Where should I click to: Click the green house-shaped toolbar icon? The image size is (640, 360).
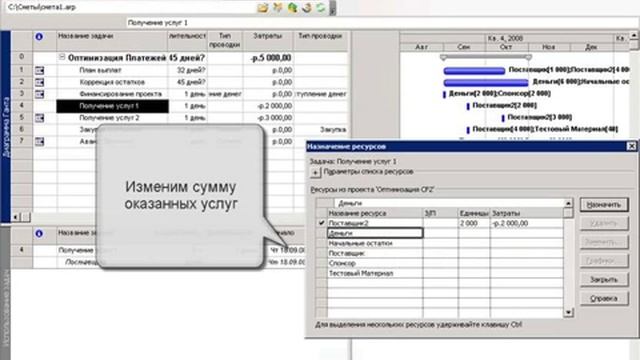click(x=292, y=7)
